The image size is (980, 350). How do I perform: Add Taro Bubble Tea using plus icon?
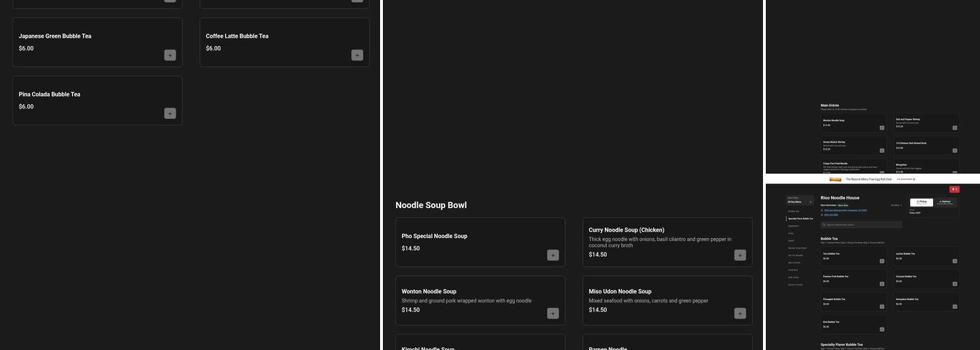tap(882, 261)
